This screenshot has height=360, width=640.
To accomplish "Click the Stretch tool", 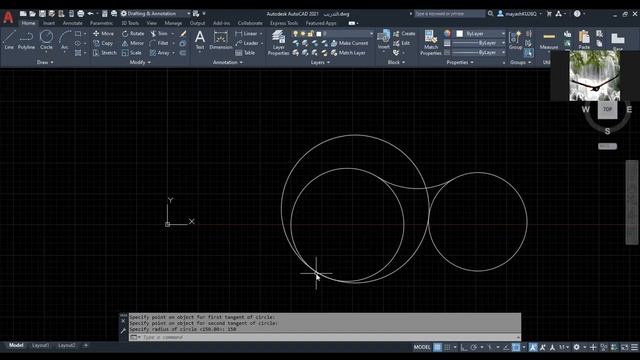I will [x=104, y=53].
